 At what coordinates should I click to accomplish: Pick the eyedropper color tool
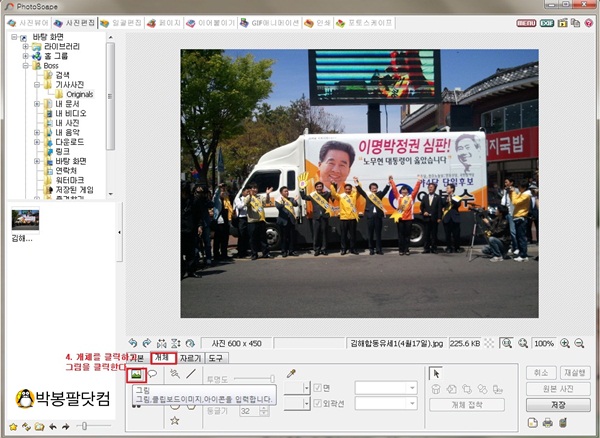291,373
